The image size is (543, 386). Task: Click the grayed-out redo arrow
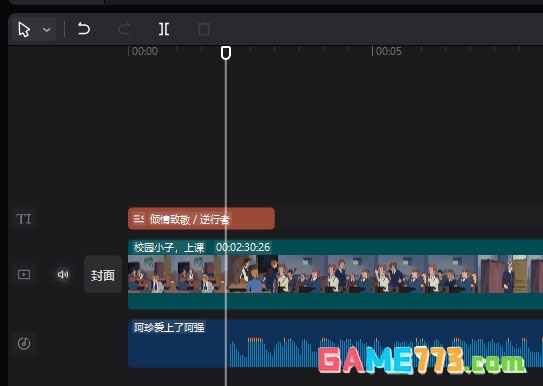coord(124,29)
